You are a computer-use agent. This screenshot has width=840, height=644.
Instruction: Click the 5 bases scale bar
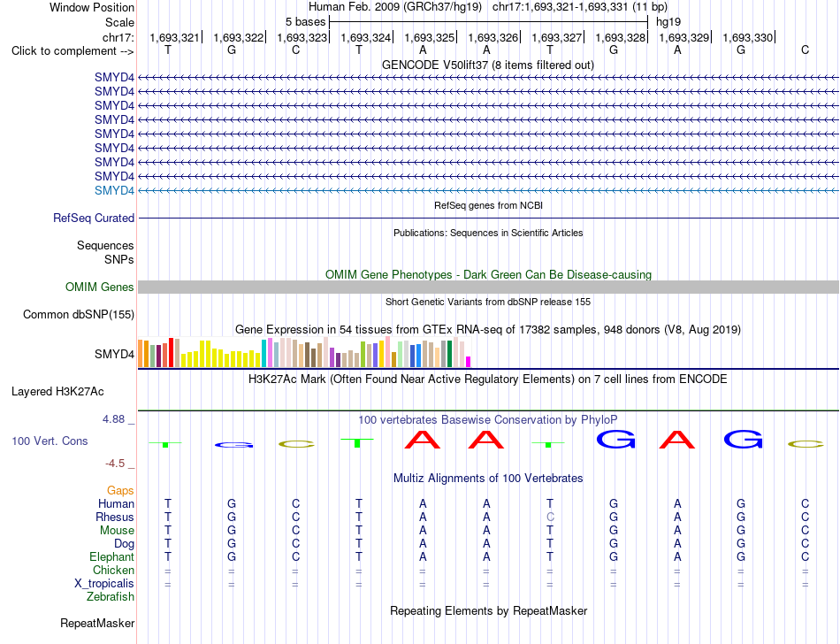click(488, 22)
